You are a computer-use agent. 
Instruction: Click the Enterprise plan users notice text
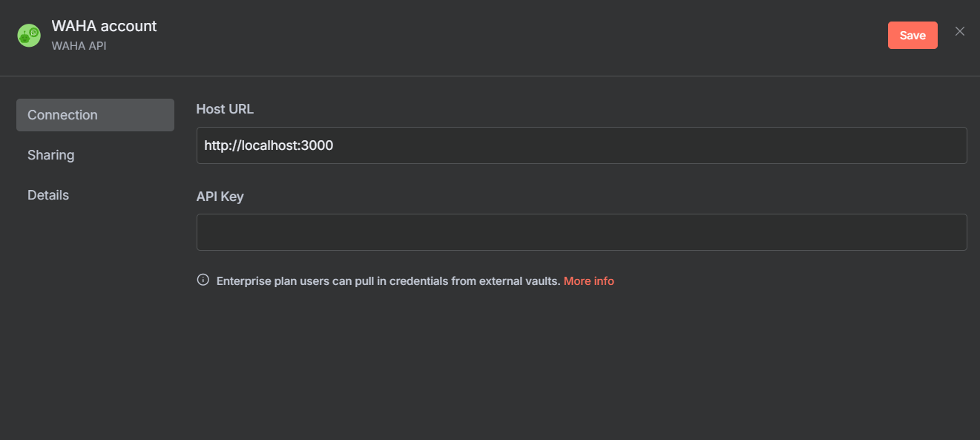(388, 281)
